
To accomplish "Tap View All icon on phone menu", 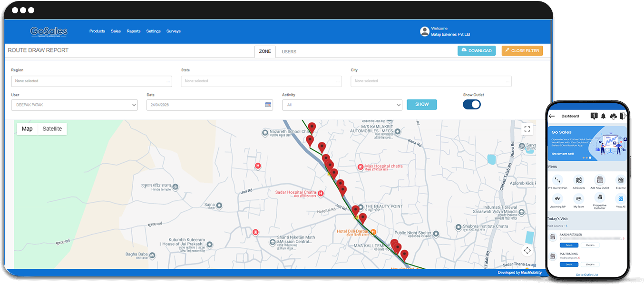I will (621, 199).
